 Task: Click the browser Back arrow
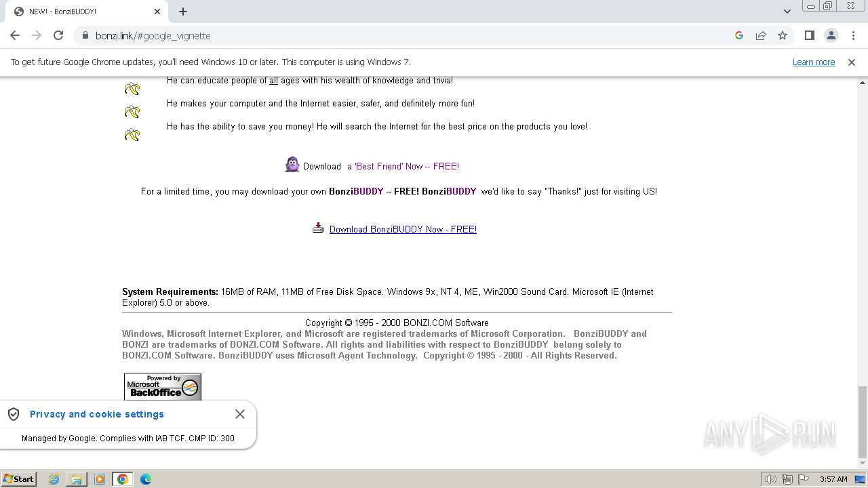pos(15,35)
